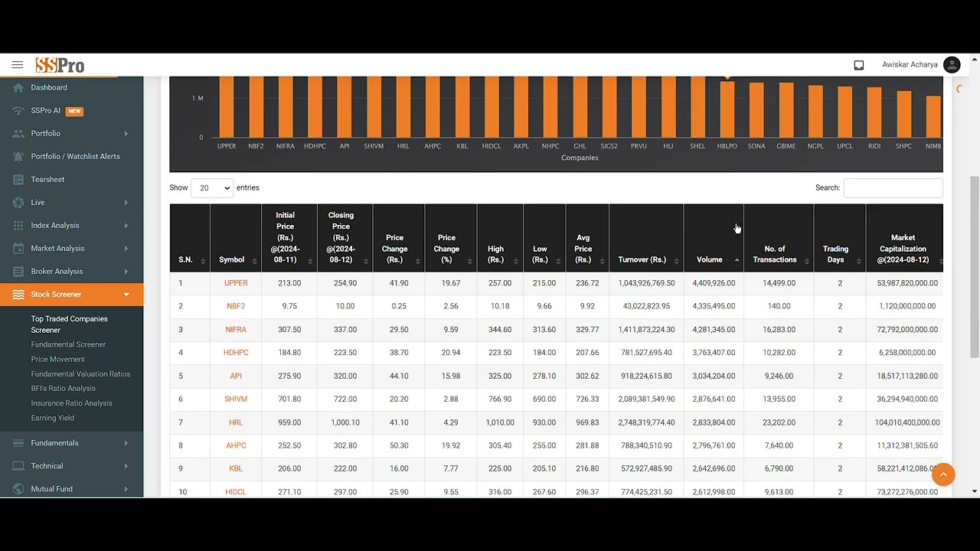Open BFI's Ratio Analysis submenu item
Viewport: 980px width, 551px height.
pyautogui.click(x=64, y=388)
